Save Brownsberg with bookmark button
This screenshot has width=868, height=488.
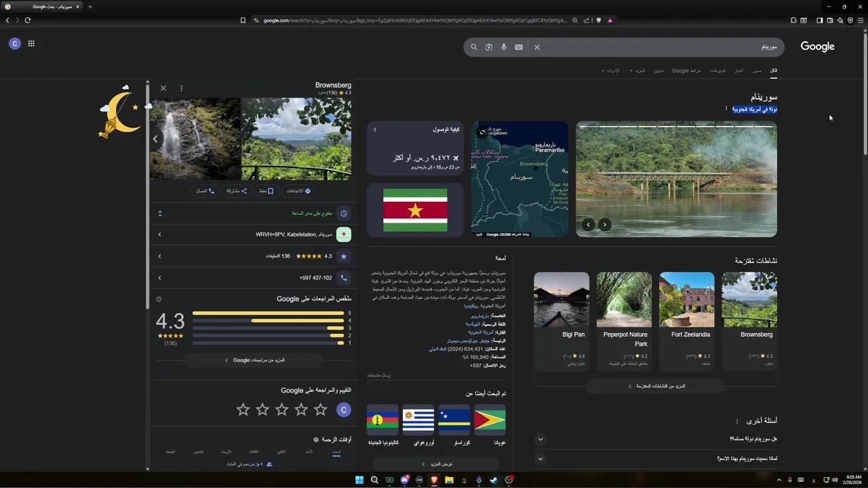pos(266,191)
